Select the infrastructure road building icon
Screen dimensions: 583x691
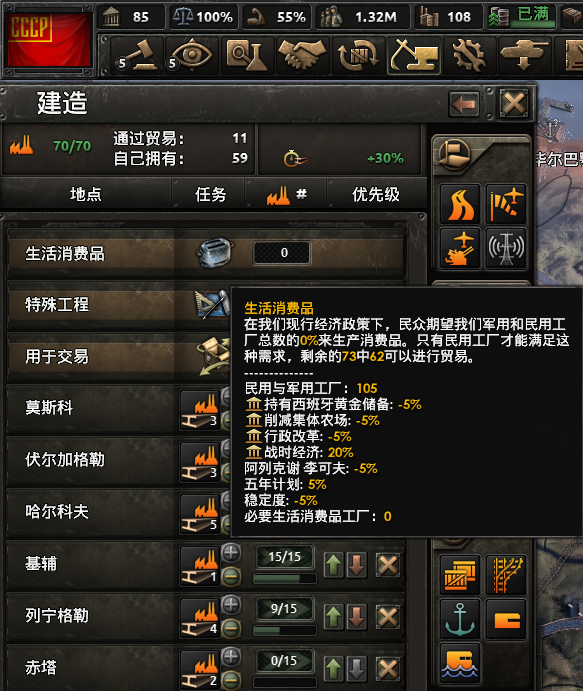[460, 204]
